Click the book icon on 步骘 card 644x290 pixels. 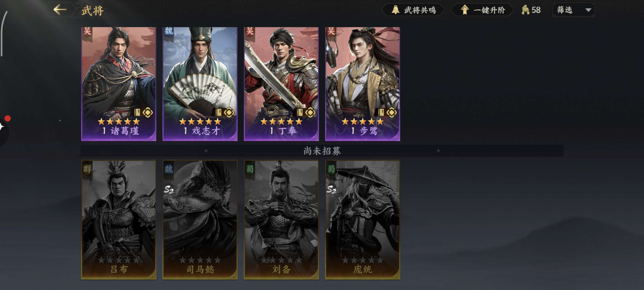(x=381, y=112)
